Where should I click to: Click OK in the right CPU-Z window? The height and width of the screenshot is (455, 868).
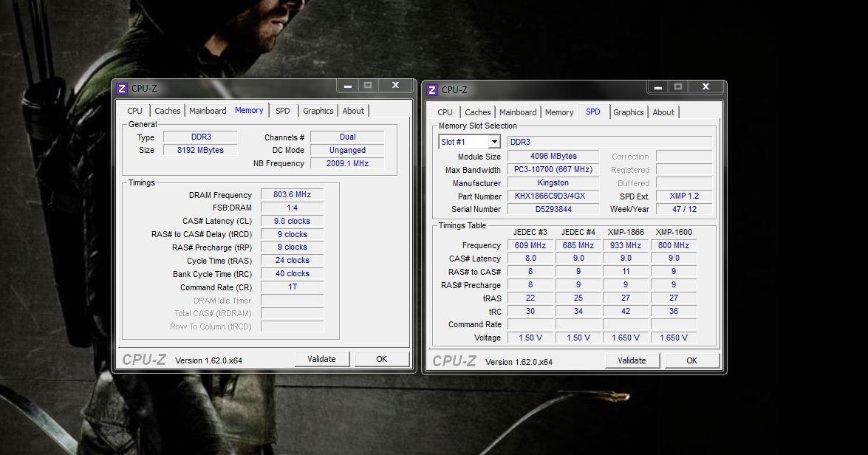(692, 360)
